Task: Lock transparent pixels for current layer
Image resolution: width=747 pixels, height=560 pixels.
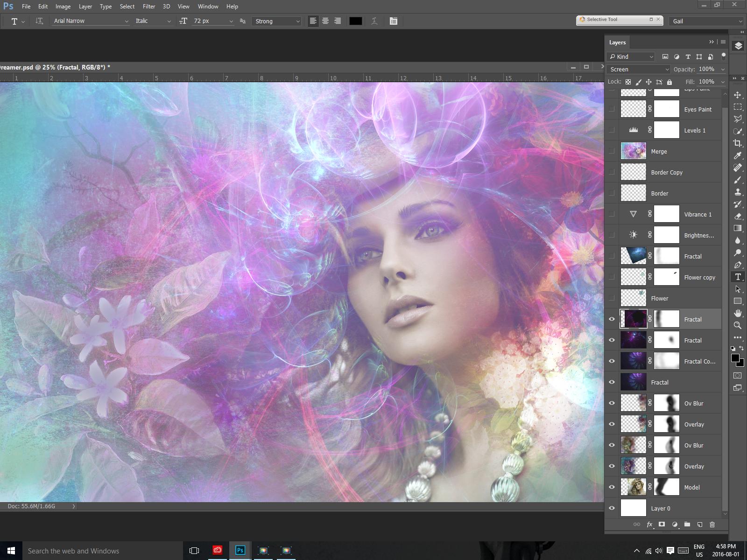Action: coord(628,82)
